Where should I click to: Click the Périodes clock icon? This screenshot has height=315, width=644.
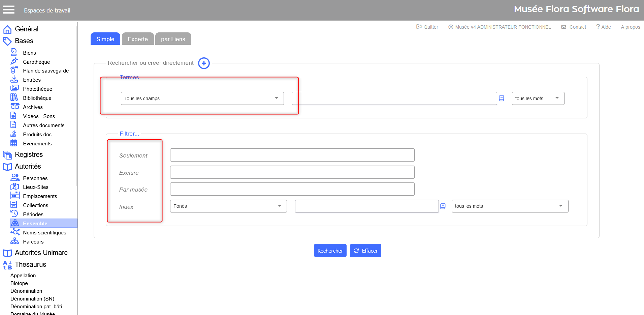point(14,214)
